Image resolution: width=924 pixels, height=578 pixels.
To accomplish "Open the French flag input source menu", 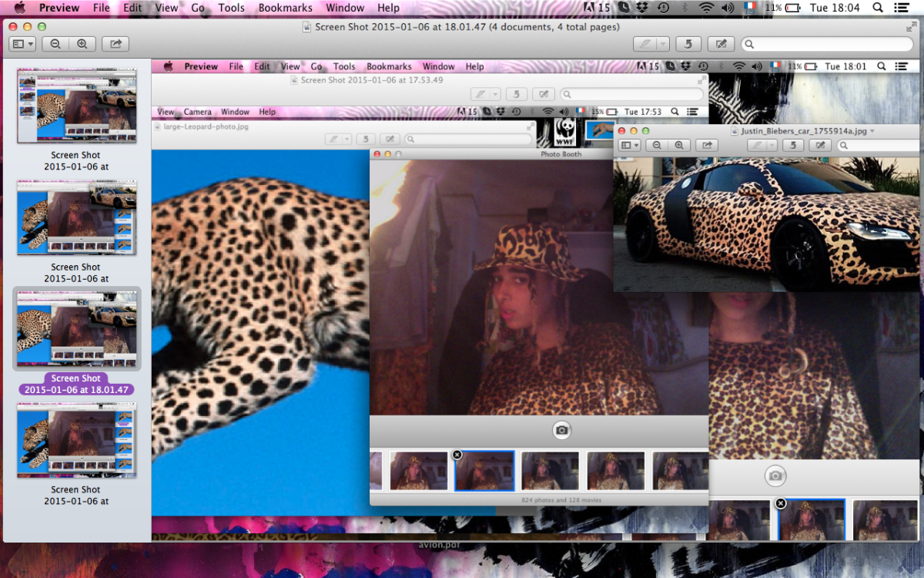I will point(750,8).
